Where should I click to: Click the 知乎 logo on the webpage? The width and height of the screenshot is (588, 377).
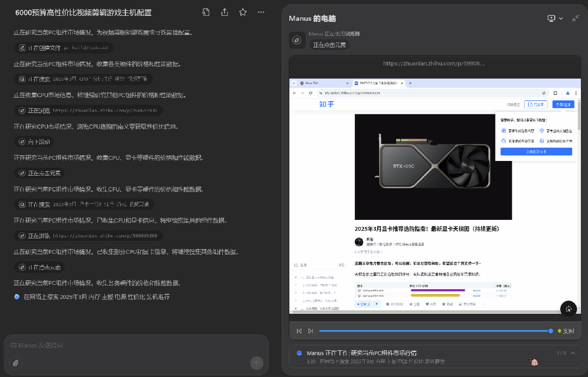tap(326, 104)
